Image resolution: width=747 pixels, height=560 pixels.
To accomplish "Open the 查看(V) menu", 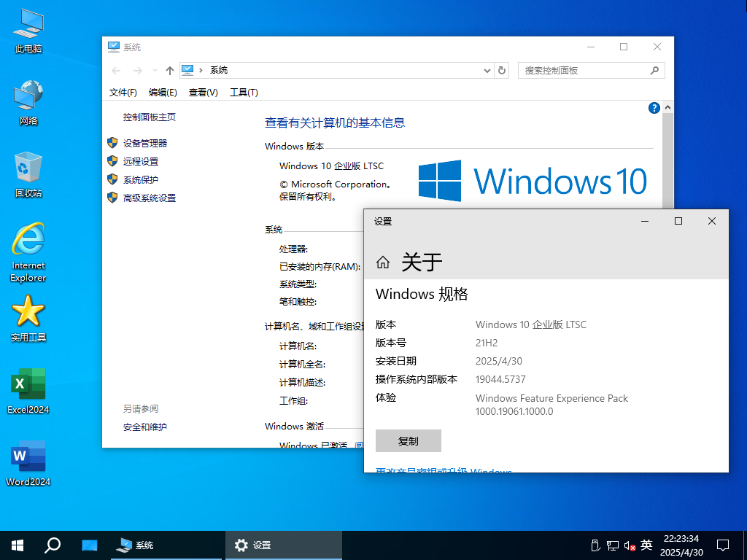I will click(x=204, y=93).
